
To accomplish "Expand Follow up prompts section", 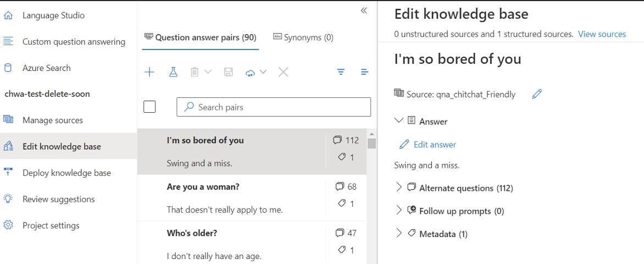I will (399, 211).
